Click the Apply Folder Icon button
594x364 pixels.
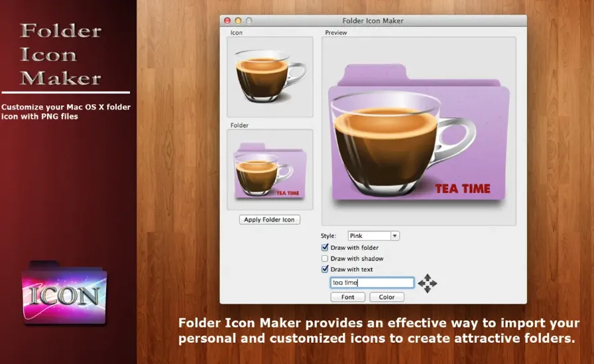(269, 219)
